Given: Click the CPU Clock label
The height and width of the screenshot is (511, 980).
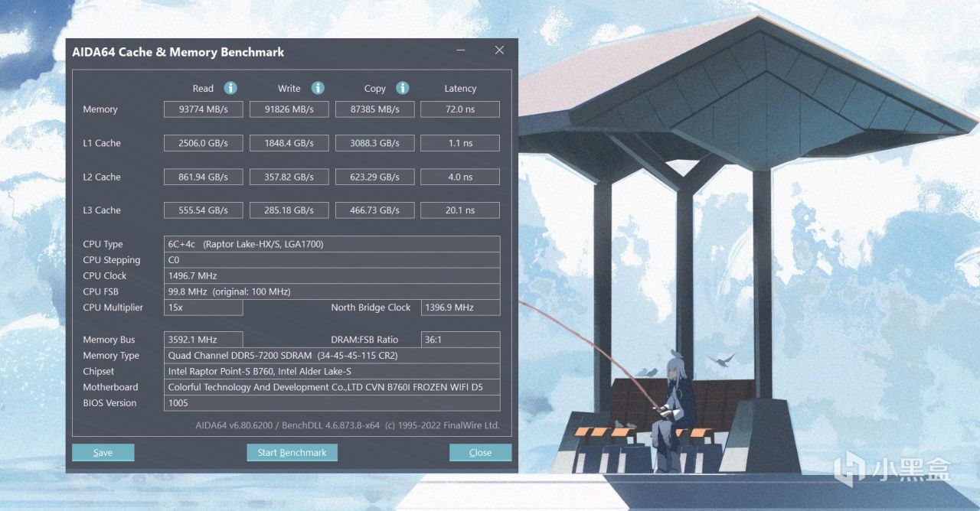Looking at the screenshot, I should [105, 275].
